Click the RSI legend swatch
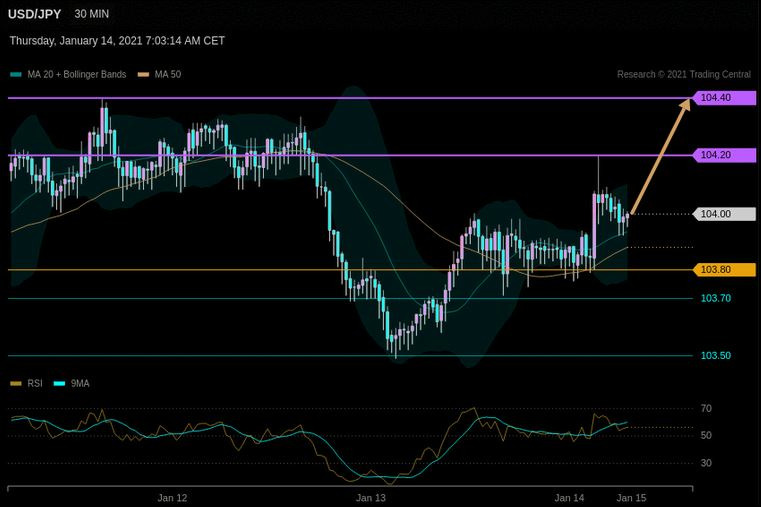761x507 pixels. point(16,384)
